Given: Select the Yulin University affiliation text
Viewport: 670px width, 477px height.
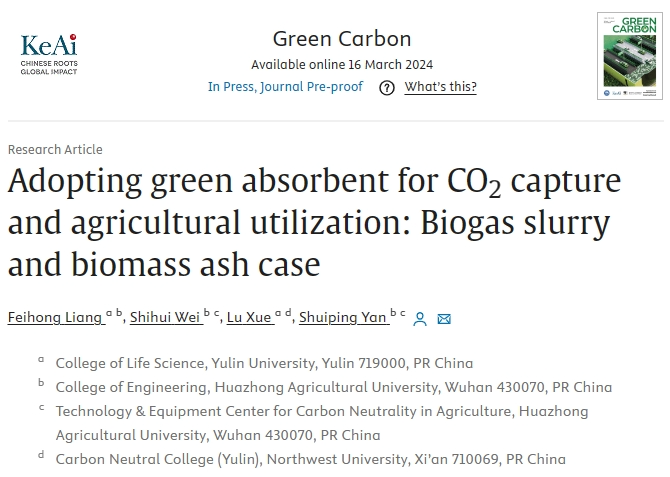Looking at the screenshot, I should (264, 363).
